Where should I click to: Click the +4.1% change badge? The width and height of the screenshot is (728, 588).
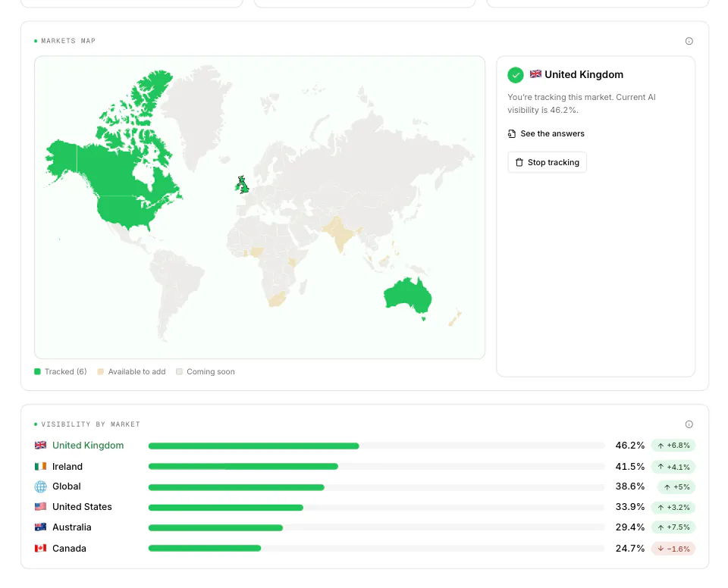[673, 467]
